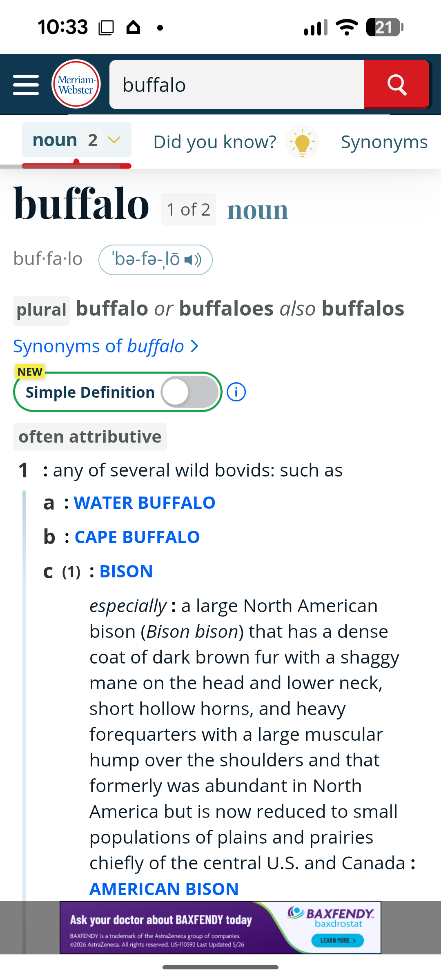Tap the Merriam-Webster logo
Image resolution: width=441 pixels, height=980 pixels.
76,84
